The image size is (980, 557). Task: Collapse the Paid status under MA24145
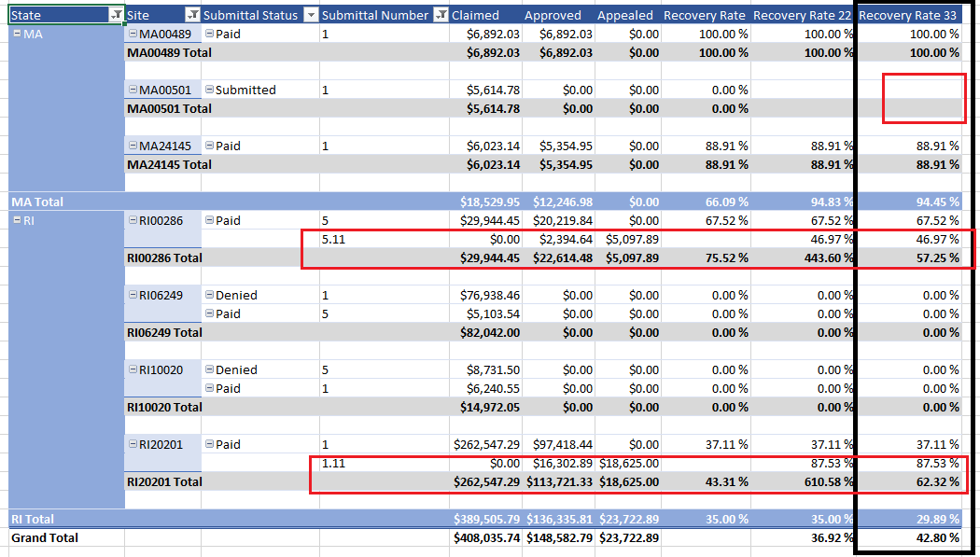click(x=210, y=146)
